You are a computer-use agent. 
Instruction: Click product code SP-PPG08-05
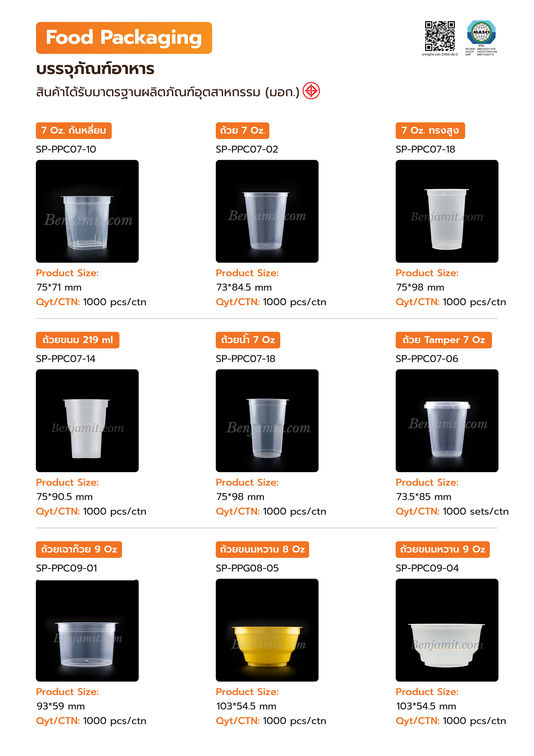click(247, 568)
